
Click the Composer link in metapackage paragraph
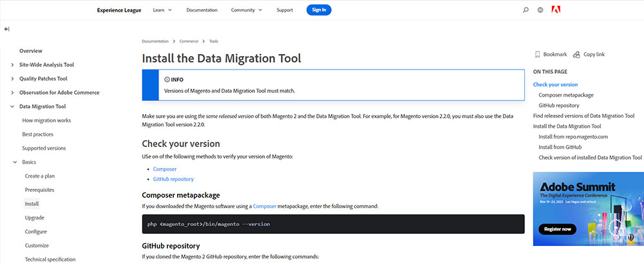[265, 206]
